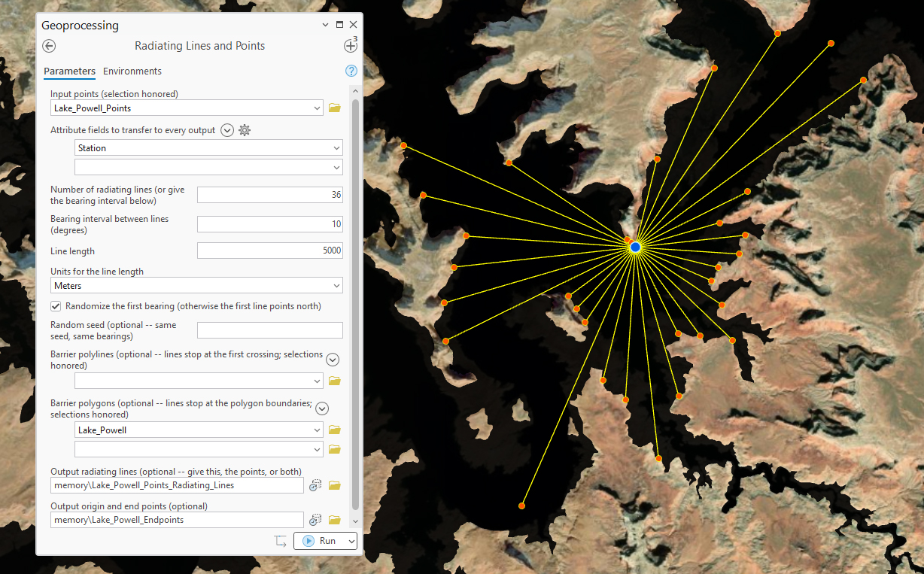924x574 pixels.
Task: Float or dock the Geoprocessing pane
Action: [x=339, y=25]
